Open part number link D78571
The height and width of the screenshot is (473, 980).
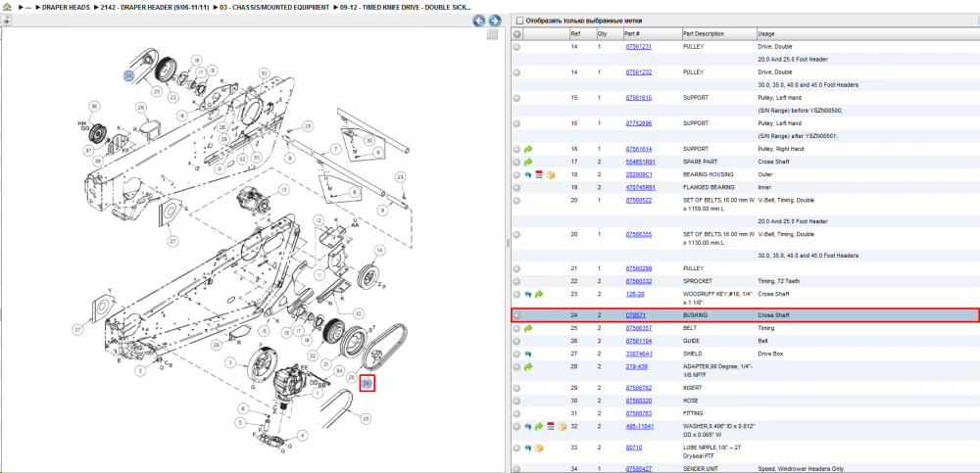click(x=635, y=315)
